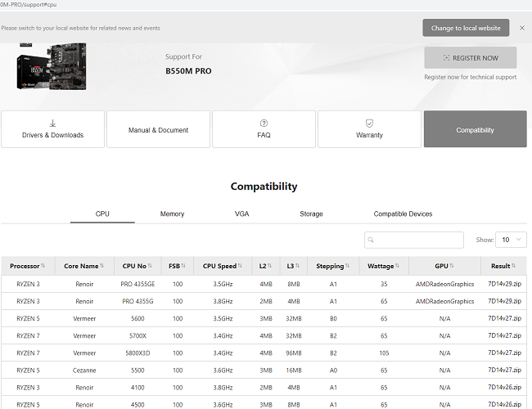Open Manual & Document section

[158, 129]
